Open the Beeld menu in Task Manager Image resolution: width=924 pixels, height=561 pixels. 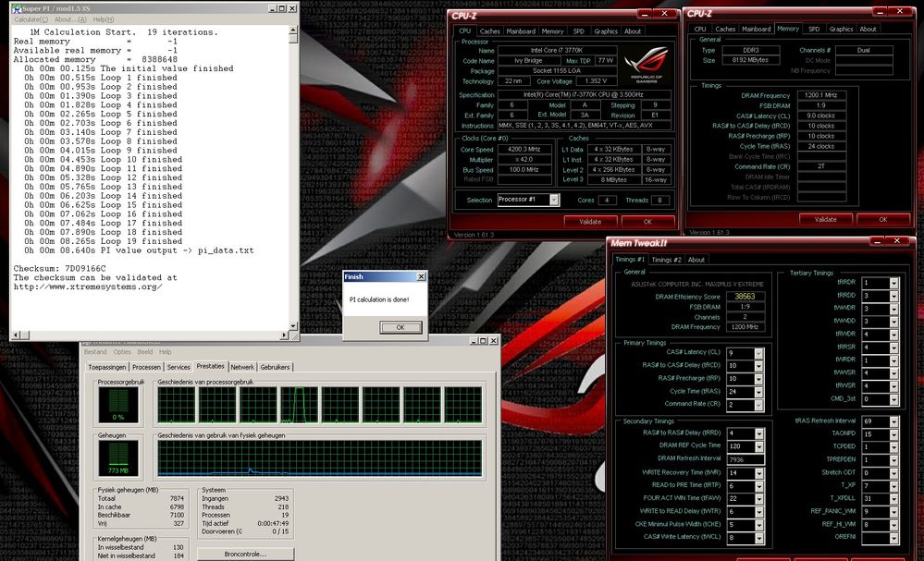point(145,352)
